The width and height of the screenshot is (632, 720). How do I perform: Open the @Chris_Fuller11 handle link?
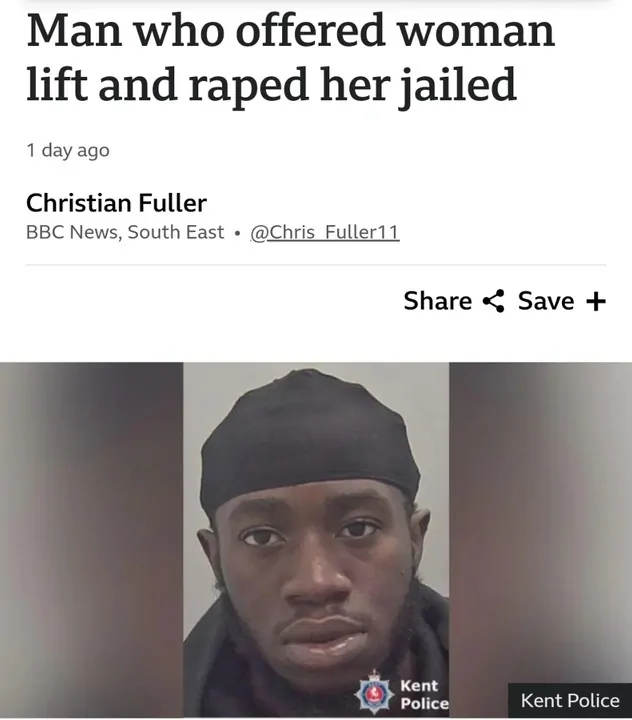click(325, 232)
